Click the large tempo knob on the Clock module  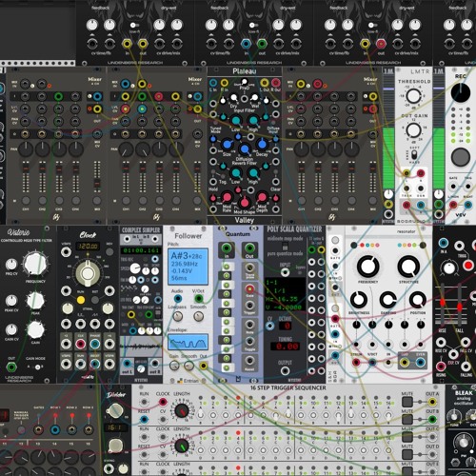pyautogui.click(x=88, y=273)
